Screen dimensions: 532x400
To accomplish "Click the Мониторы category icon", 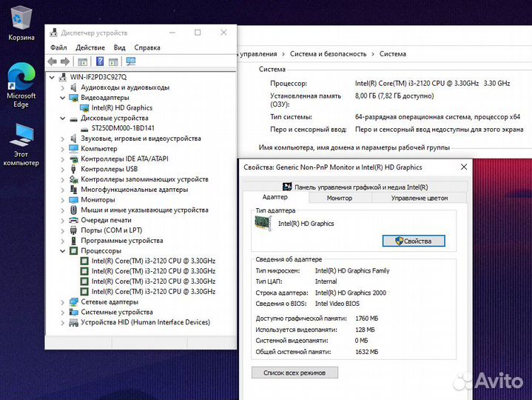I will [74, 200].
